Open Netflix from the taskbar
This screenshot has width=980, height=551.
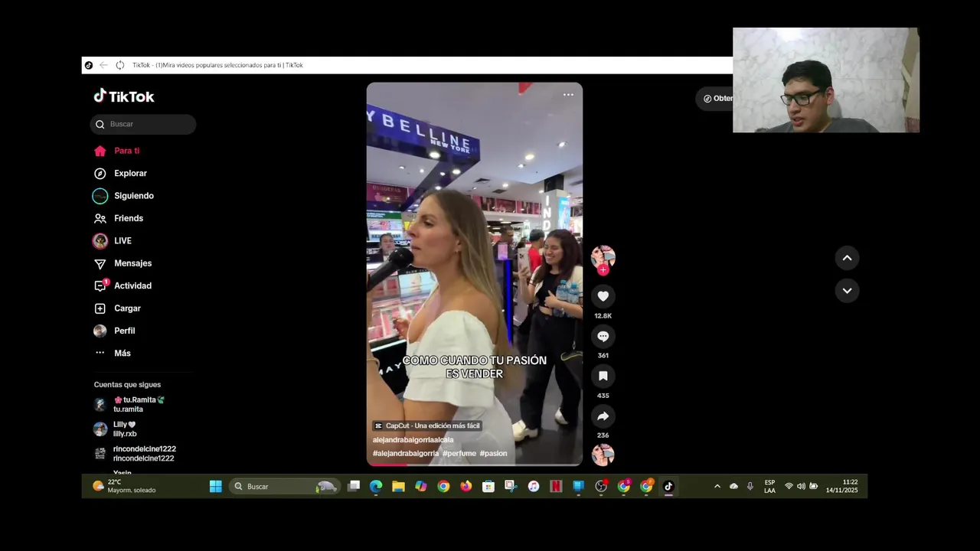[556, 486]
